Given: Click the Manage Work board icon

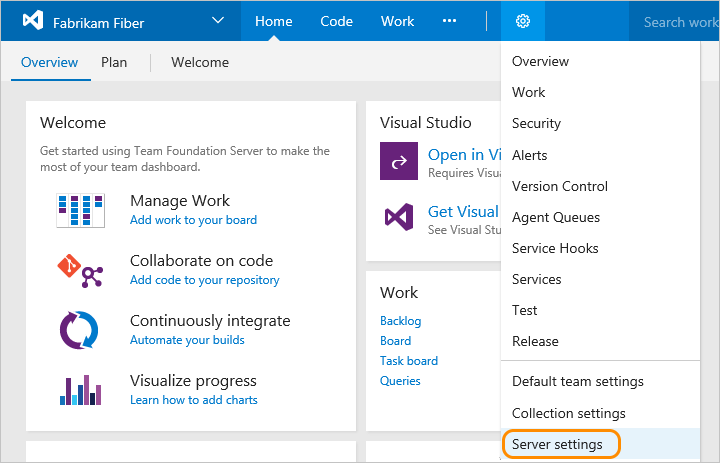Looking at the screenshot, I should (x=80, y=210).
